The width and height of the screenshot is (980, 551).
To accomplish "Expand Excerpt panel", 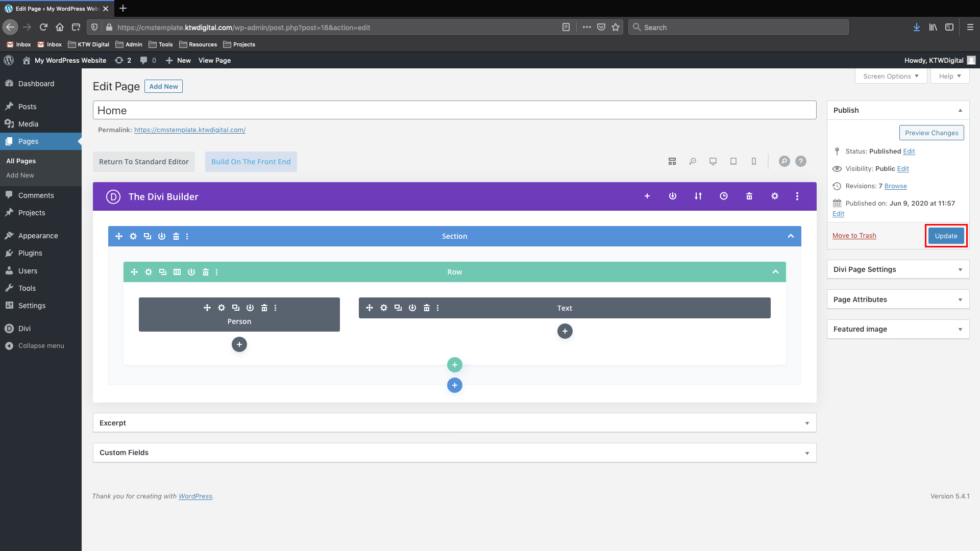I will 807,423.
